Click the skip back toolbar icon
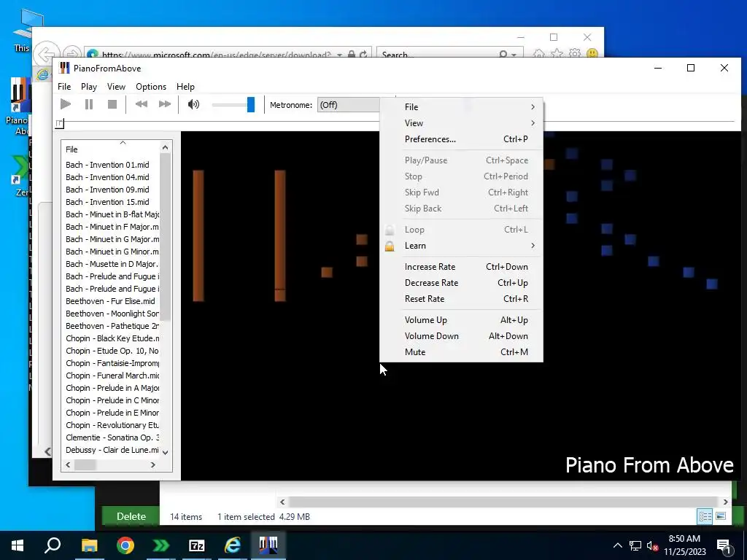Screen dimensions: 747x560 click(141, 104)
